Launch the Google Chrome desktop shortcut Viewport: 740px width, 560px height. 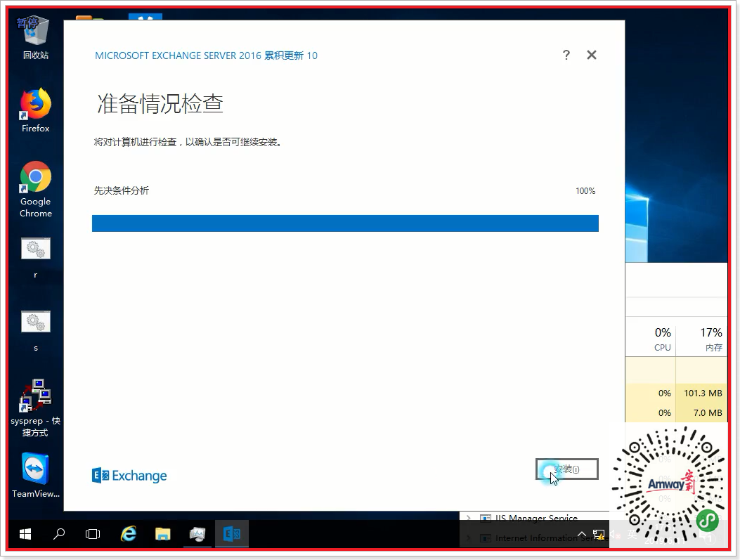pos(35,189)
